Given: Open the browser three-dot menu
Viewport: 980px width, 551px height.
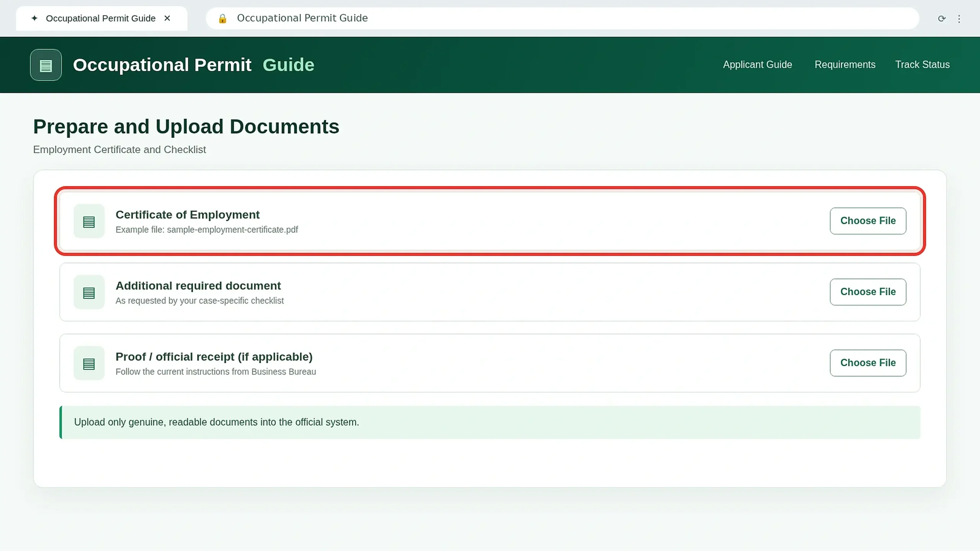Looking at the screenshot, I should pyautogui.click(x=959, y=18).
